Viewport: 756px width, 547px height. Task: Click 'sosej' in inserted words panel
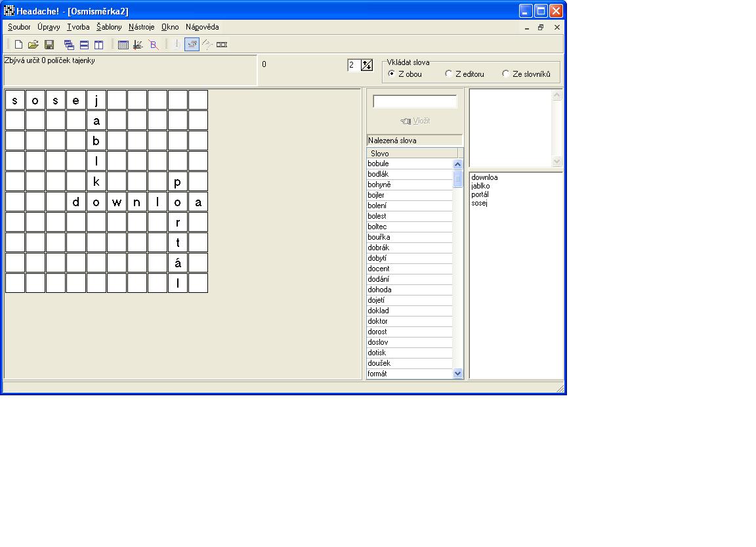(x=479, y=203)
